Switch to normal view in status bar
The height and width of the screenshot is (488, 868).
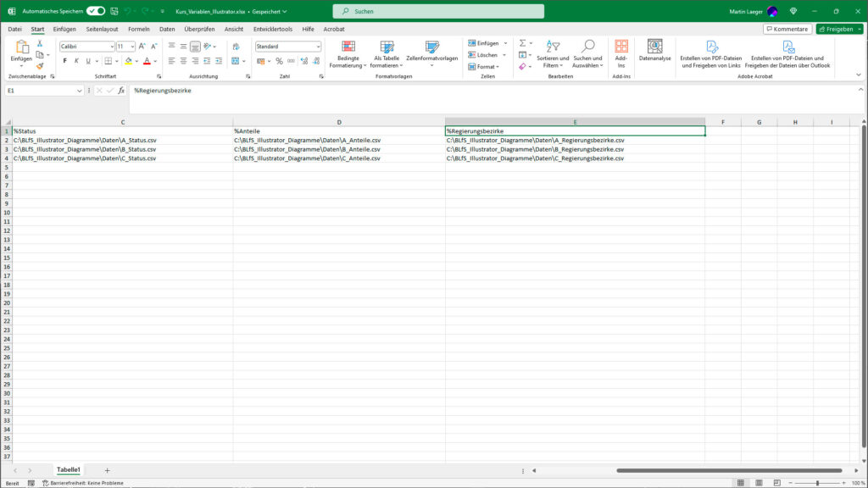741,483
